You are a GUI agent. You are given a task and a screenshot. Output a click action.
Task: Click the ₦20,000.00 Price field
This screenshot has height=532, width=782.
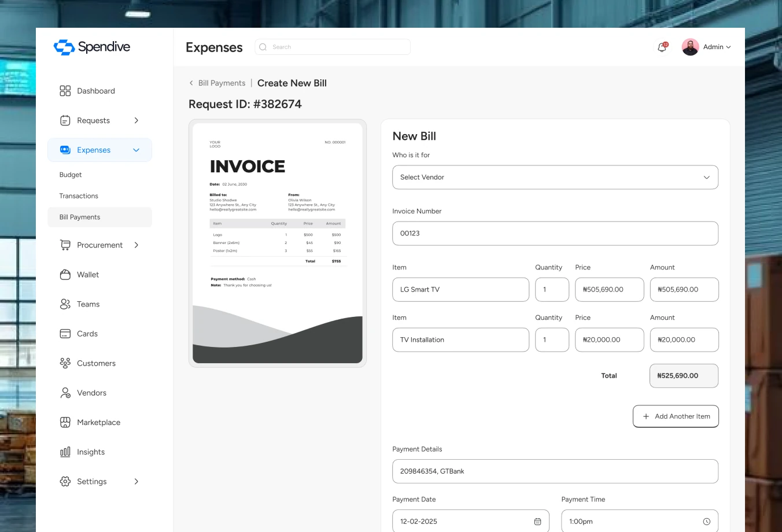(610, 340)
